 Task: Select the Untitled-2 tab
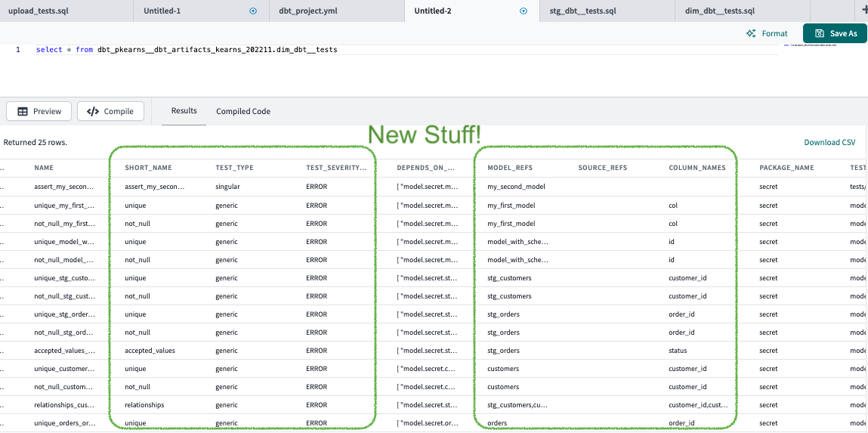[472, 11]
